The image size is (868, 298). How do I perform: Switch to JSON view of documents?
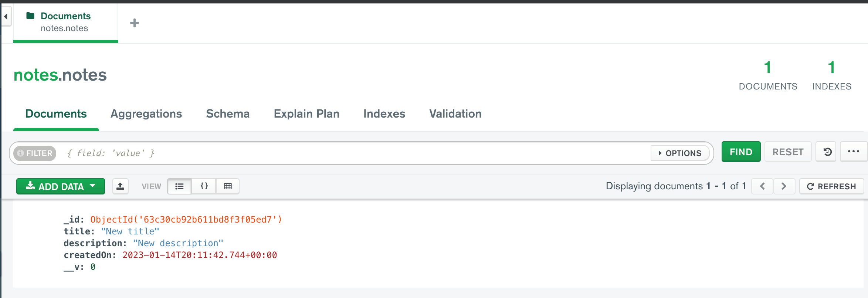[204, 186]
